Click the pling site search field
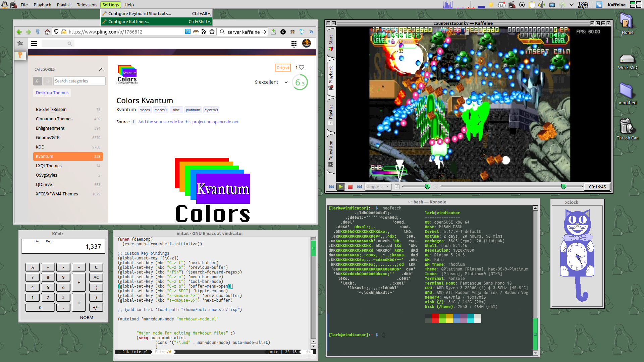The width and height of the screenshot is (644, 362). click(x=58, y=44)
